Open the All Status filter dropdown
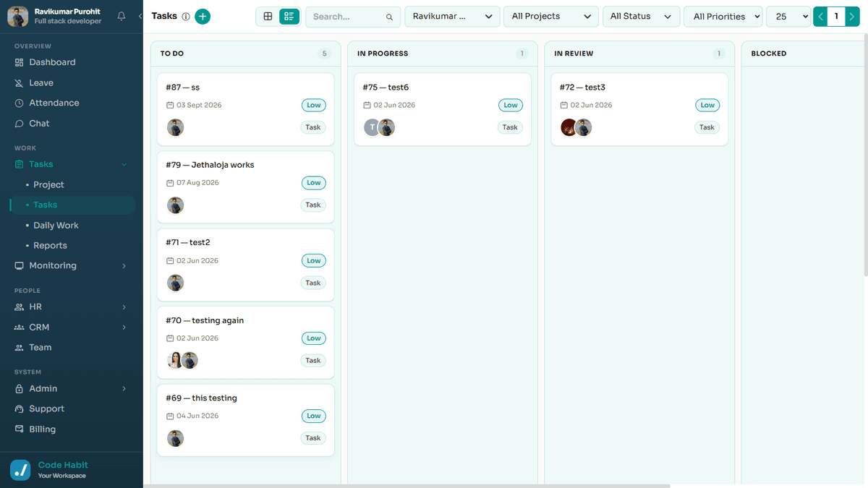The width and height of the screenshot is (868, 488). tap(641, 17)
